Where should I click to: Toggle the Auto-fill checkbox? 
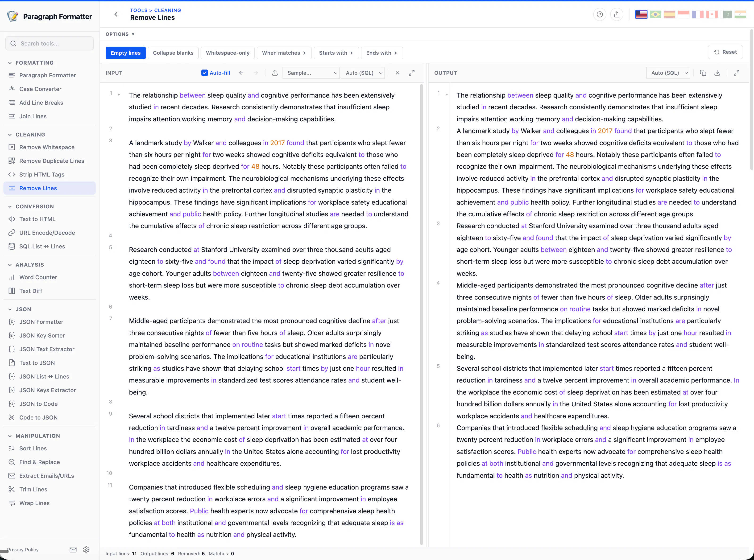[x=204, y=73]
